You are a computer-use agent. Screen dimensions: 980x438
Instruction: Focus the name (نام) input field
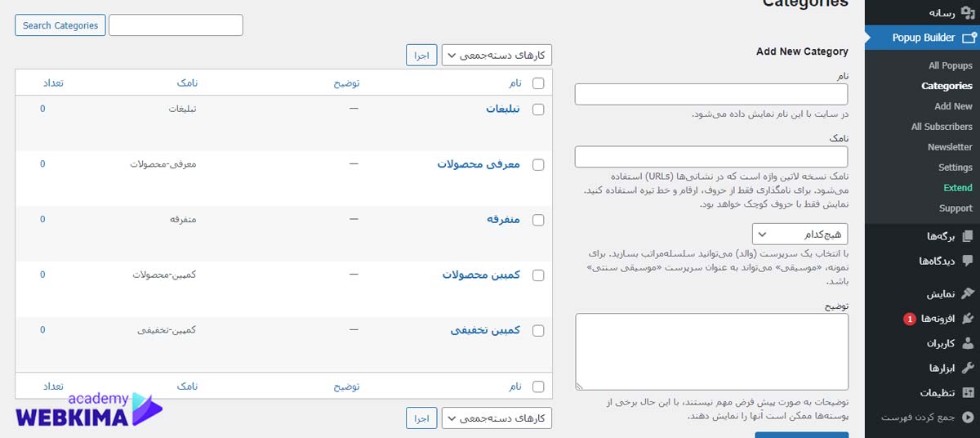point(711,94)
